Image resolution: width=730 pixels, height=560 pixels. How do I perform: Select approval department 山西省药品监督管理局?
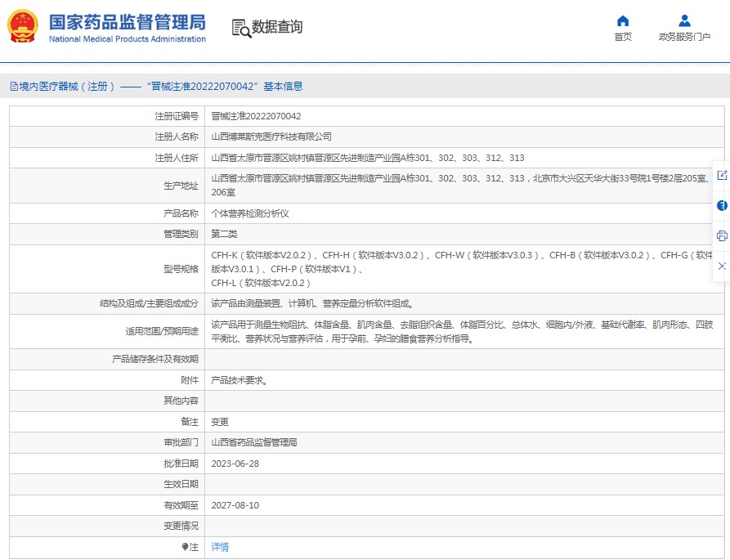point(254,442)
